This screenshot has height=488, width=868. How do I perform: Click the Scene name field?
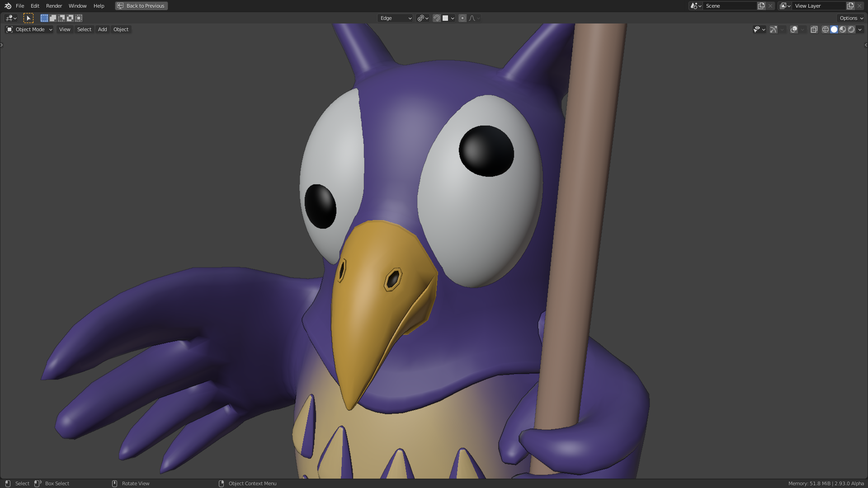[x=729, y=6]
